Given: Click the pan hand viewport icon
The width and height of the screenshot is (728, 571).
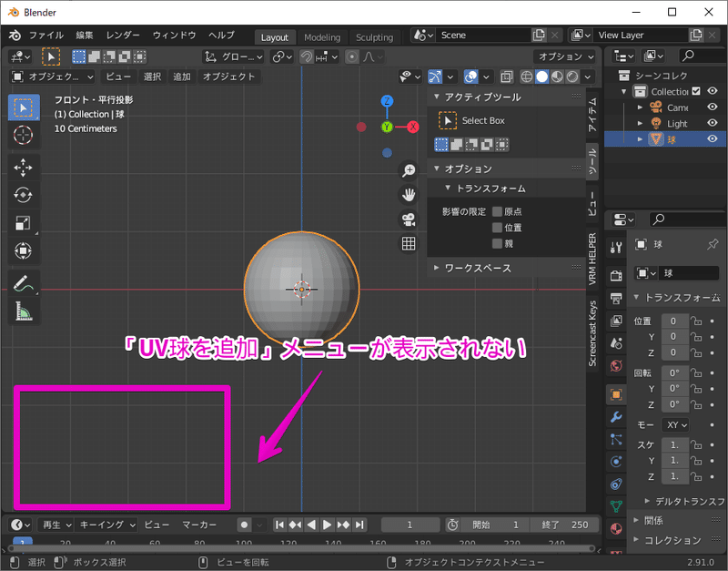Looking at the screenshot, I should pos(409,195).
